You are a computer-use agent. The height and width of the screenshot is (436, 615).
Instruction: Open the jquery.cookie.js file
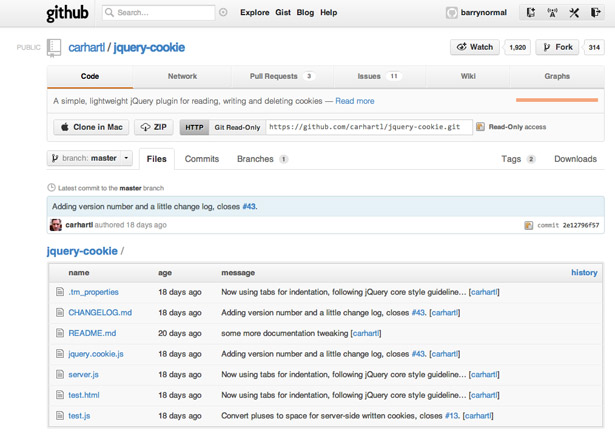(x=96, y=354)
